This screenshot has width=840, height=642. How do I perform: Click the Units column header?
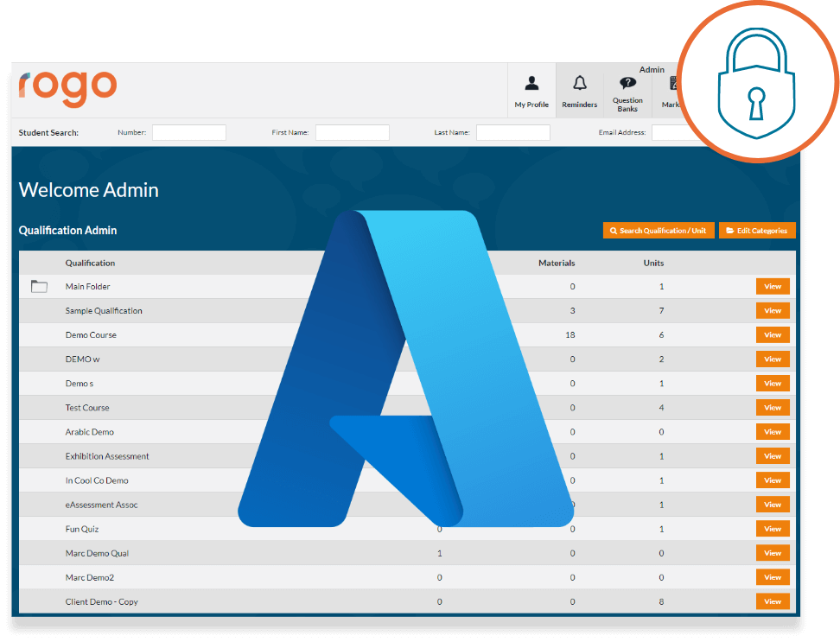click(653, 263)
